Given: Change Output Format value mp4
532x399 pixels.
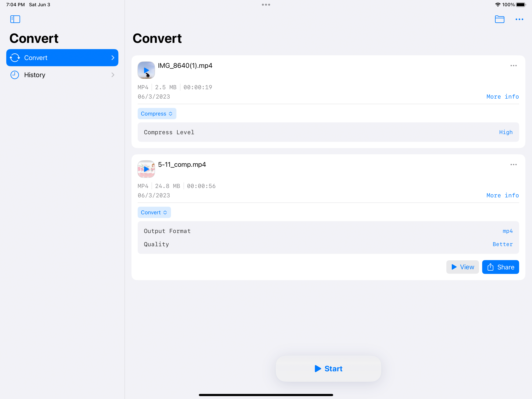Looking at the screenshot, I should pos(507,231).
